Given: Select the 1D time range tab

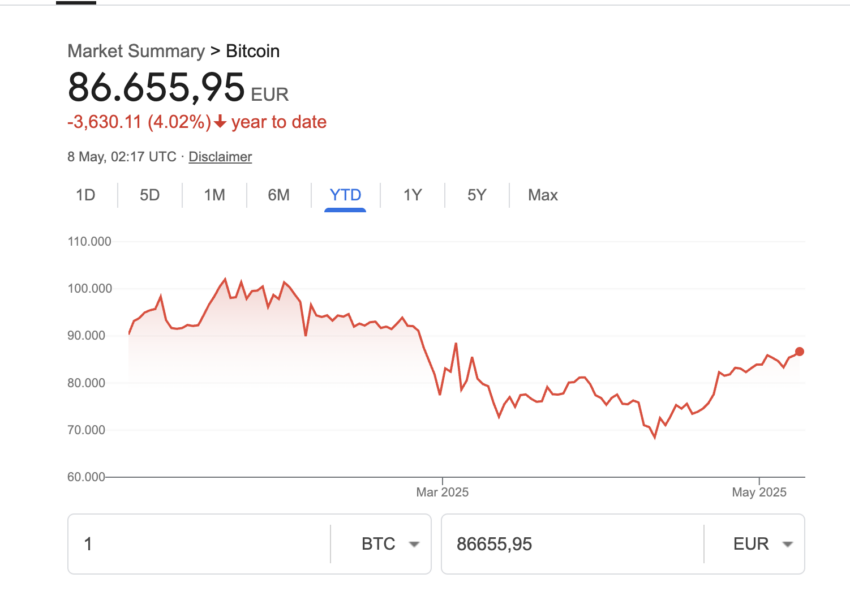Looking at the screenshot, I should point(86,195).
